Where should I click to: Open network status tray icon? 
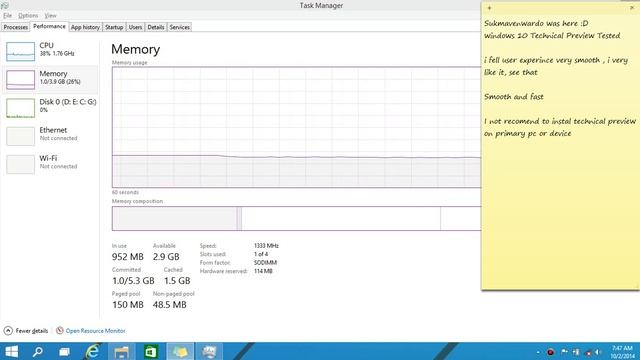[x=588, y=352]
